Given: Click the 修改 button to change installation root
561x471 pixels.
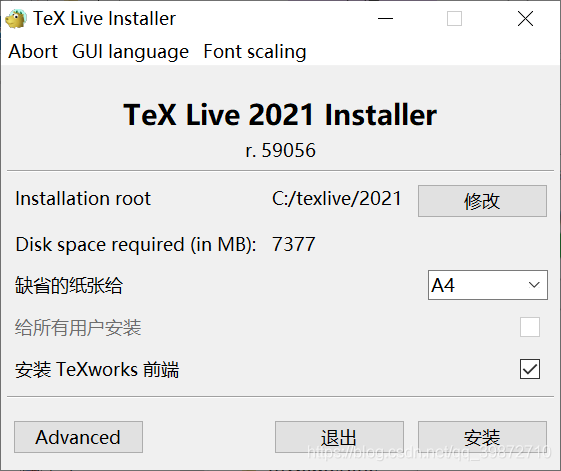Looking at the screenshot, I should 482,201.
